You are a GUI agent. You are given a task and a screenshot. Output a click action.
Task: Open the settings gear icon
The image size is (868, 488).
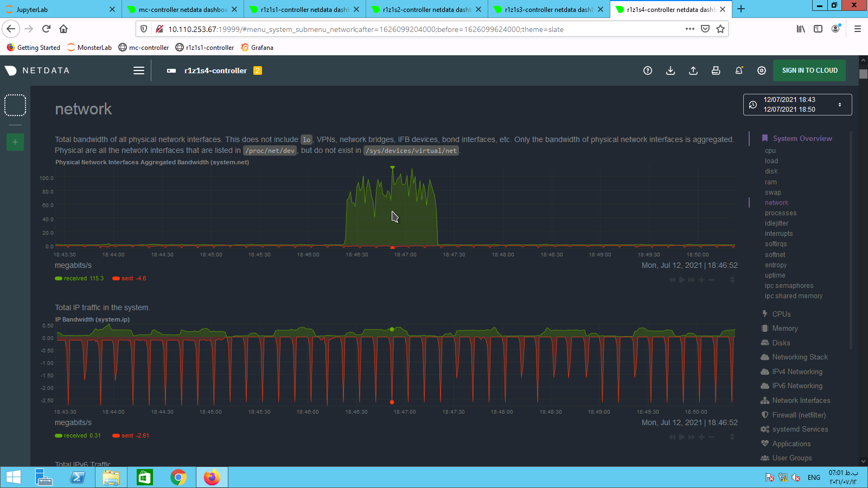coord(762,70)
